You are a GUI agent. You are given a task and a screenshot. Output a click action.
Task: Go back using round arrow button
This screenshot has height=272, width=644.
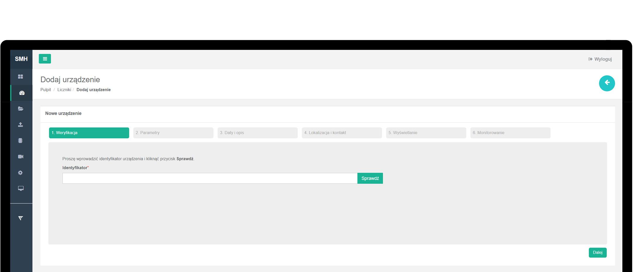pyautogui.click(x=607, y=83)
